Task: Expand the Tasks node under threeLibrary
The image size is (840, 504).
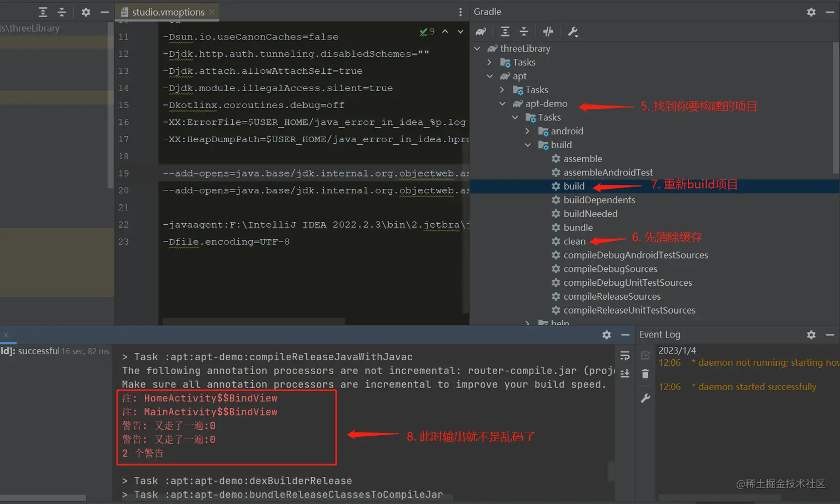Action: click(x=489, y=62)
